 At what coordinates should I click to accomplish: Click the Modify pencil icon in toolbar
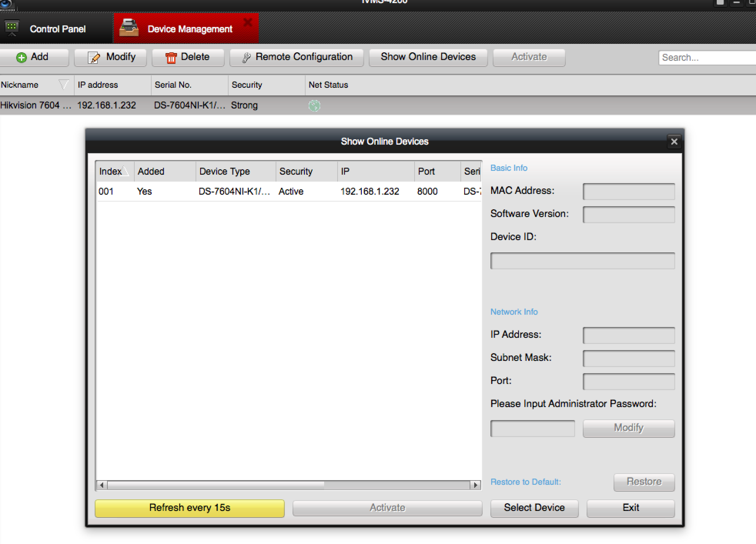94,57
